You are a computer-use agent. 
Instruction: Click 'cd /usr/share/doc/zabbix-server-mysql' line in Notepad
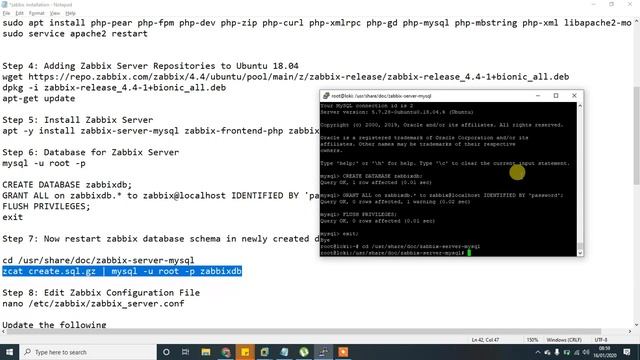pyautogui.click(x=98, y=260)
